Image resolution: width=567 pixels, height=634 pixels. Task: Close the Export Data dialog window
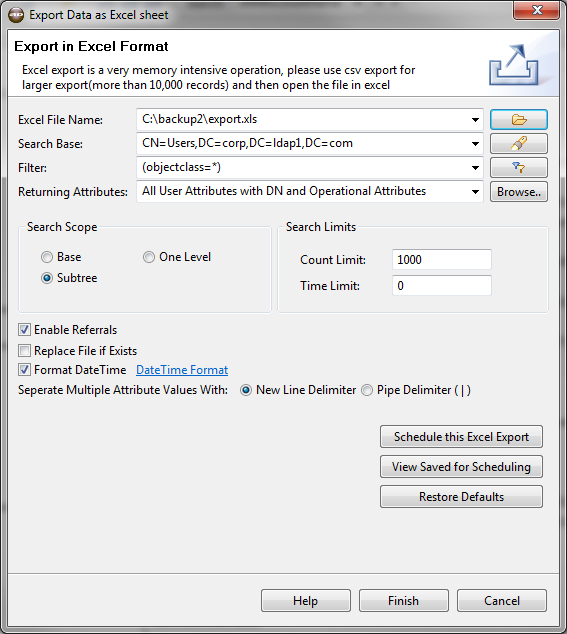coord(536,10)
